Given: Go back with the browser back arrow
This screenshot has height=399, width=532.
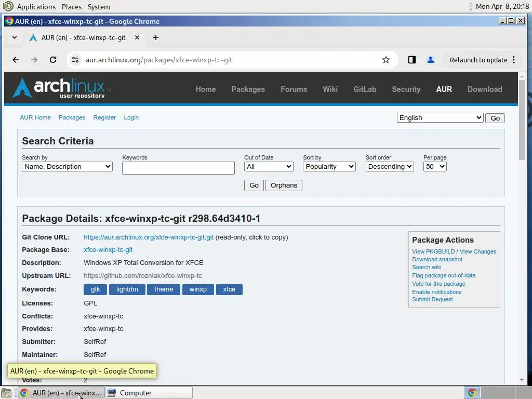Looking at the screenshot, I should (16, 60).
